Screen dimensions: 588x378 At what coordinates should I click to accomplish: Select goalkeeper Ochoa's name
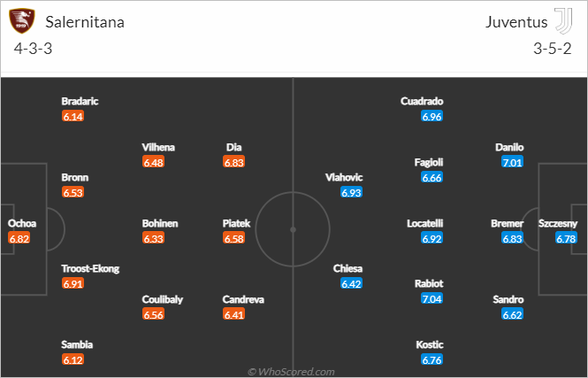click(22, 223)
